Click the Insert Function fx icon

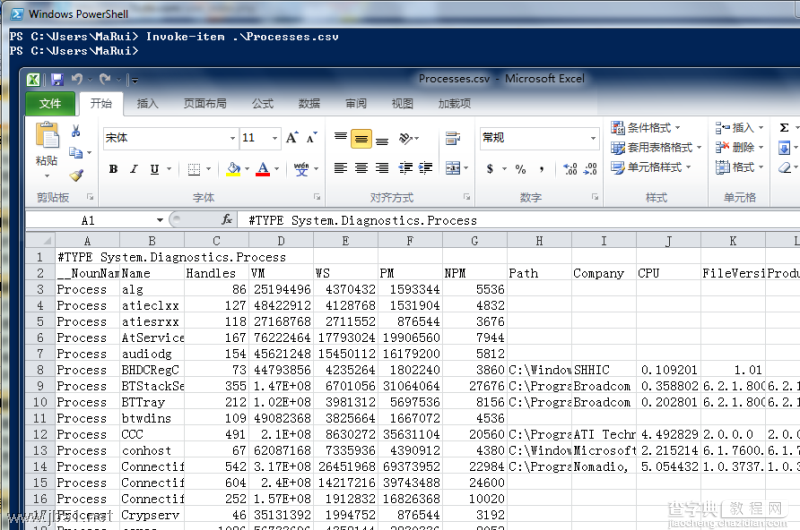point(227,220)
